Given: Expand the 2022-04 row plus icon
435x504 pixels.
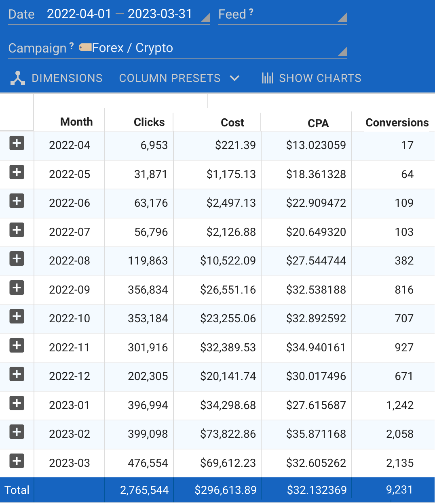Looking at the screenshot, I should 17,143.
